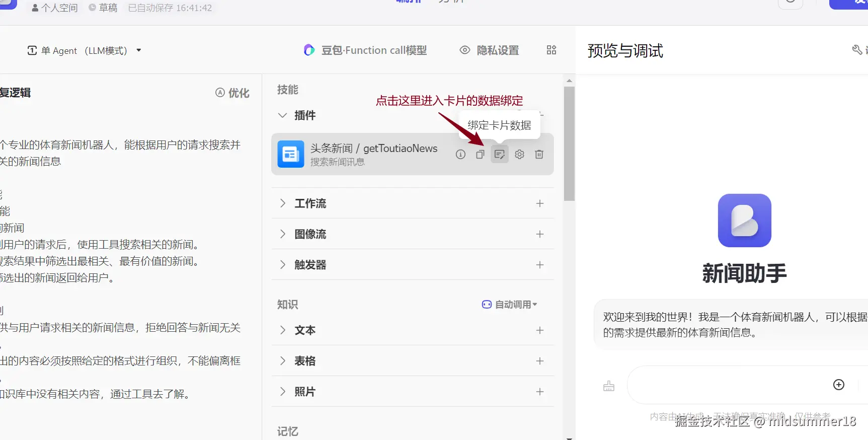Click the plus circle attachment icon in chat input
This screenshot has height=440, width=868.
pyautogui.click(x=839, y=385)
